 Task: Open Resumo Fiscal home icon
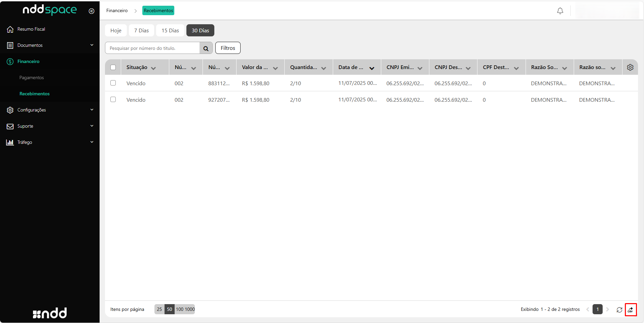click(10, 29)
